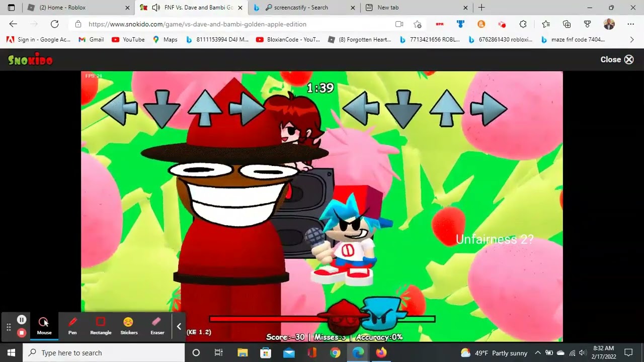This screenshot has height=362, width=644.
Task: Open Microsoft Store from taskbar
Action: tap(266, 352)
